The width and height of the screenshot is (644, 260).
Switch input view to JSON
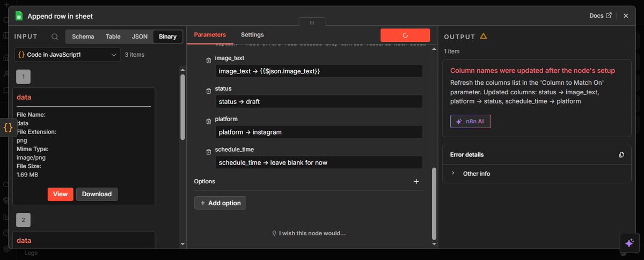[140, 36]
